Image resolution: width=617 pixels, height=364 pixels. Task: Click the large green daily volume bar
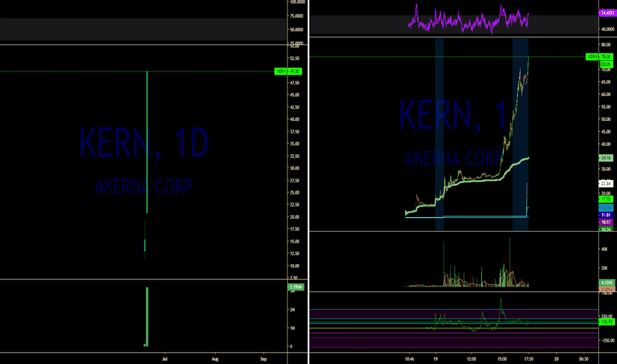click(x=147, y=317)
